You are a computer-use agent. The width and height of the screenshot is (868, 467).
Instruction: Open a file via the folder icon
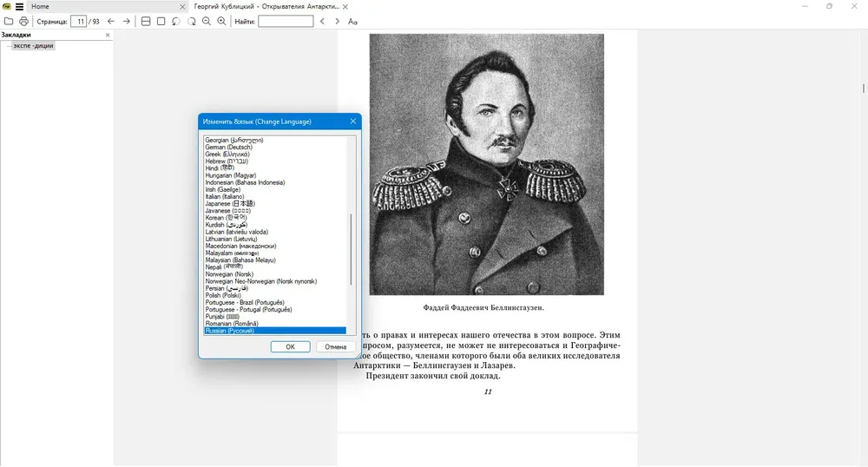pos(9,21)
